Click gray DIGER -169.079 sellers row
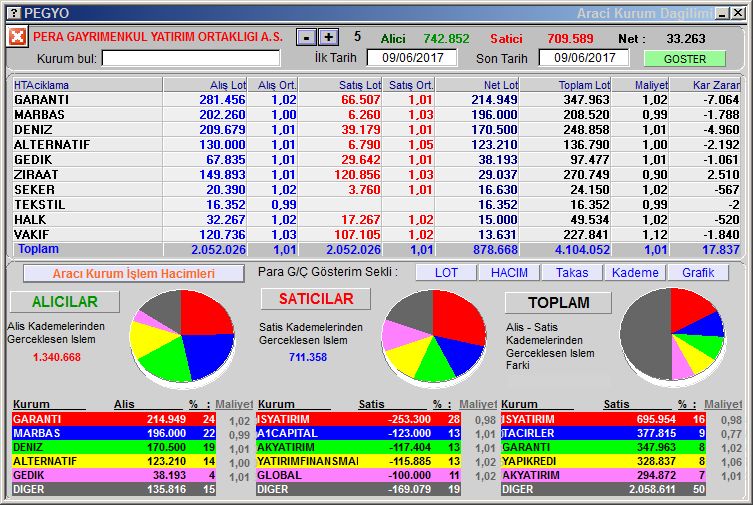Viewport: 753px width, 505px height. pos(358,489)
